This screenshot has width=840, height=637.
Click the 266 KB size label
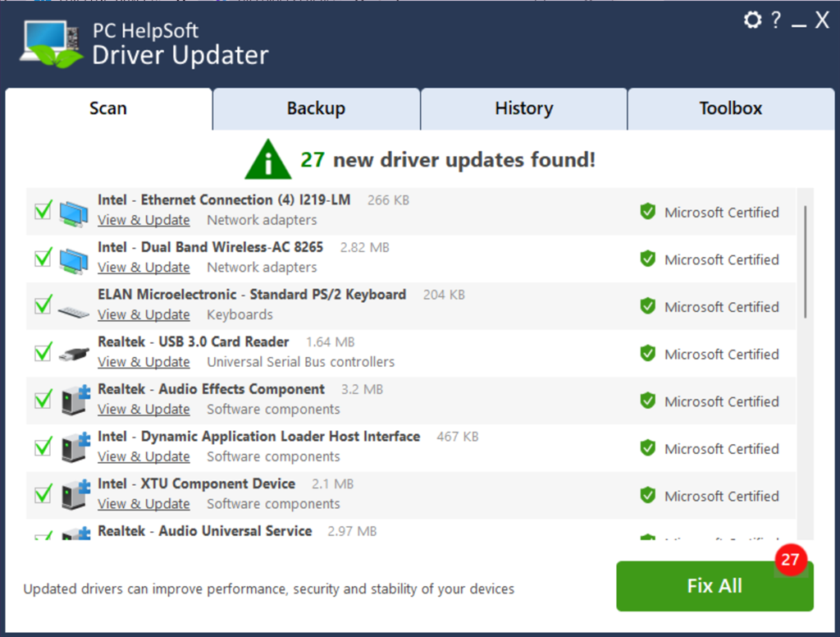coord(388,200)
